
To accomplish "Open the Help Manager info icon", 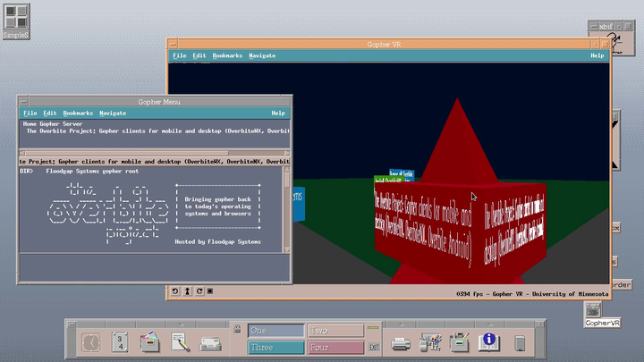I will 489,341.
